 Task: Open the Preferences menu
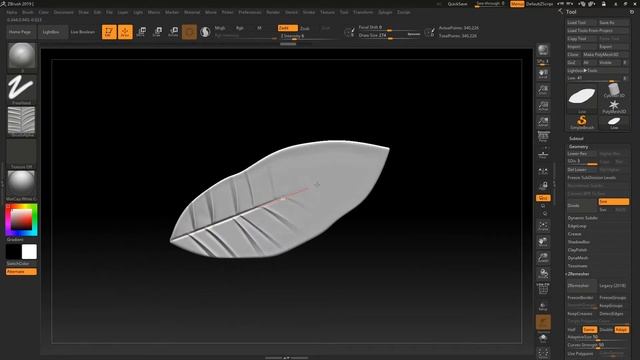250,12
